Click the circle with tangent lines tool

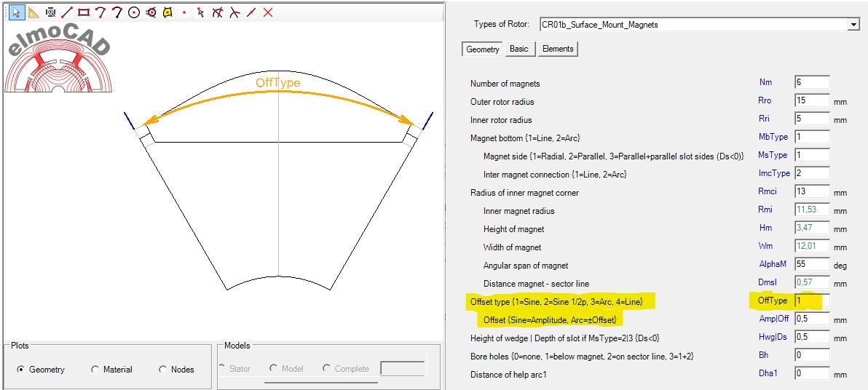[151, 12]
